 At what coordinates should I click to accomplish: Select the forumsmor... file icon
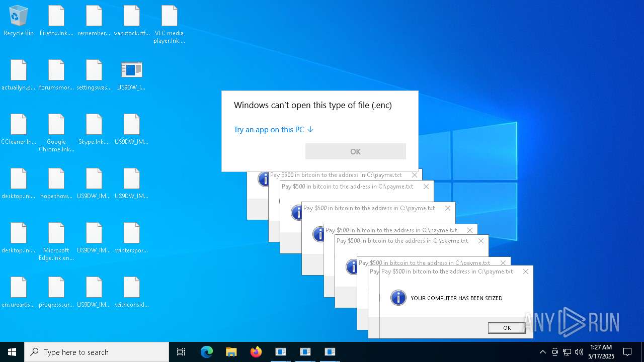pyautogui.click(x=56, y=75)
